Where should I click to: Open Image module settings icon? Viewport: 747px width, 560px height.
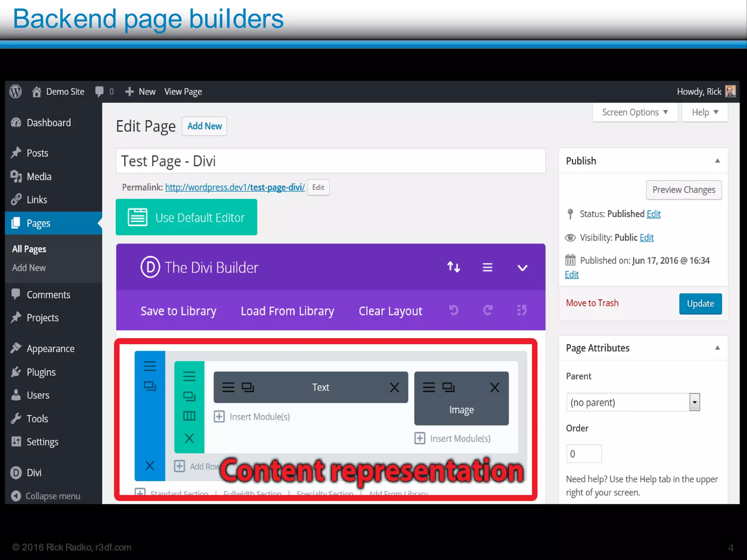click(429, 387)
